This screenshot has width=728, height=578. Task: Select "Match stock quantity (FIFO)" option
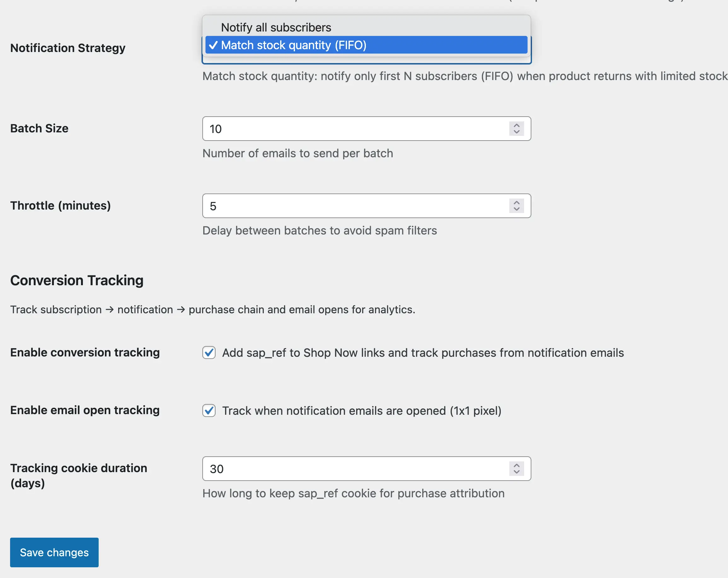click(294, 45)
